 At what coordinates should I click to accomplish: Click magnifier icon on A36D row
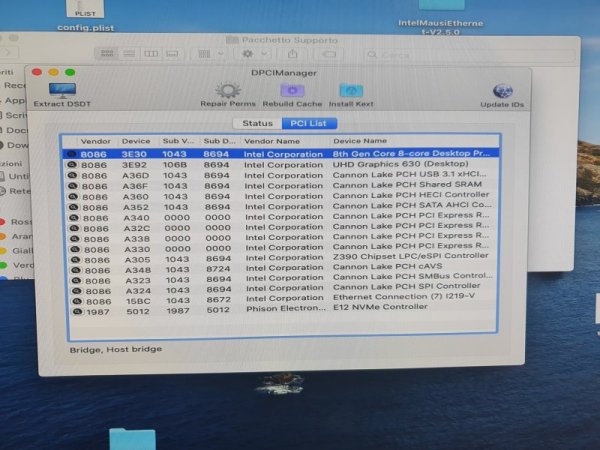(72, 175)
